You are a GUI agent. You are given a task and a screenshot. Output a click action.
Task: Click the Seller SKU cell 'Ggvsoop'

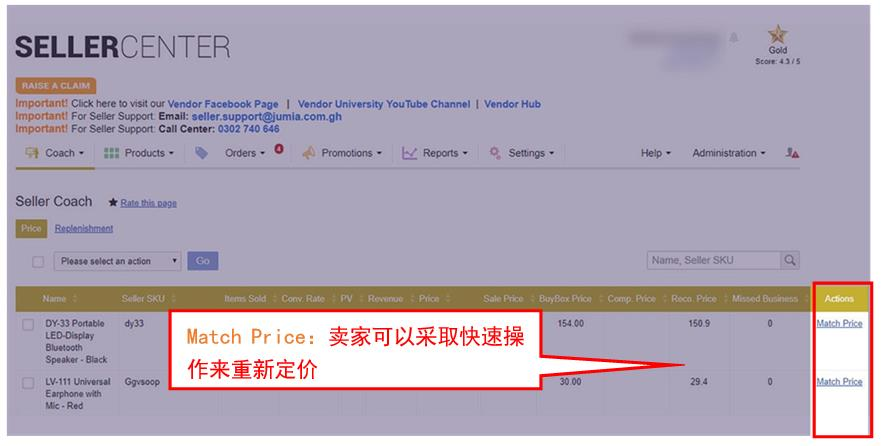(x=142, y=382)
